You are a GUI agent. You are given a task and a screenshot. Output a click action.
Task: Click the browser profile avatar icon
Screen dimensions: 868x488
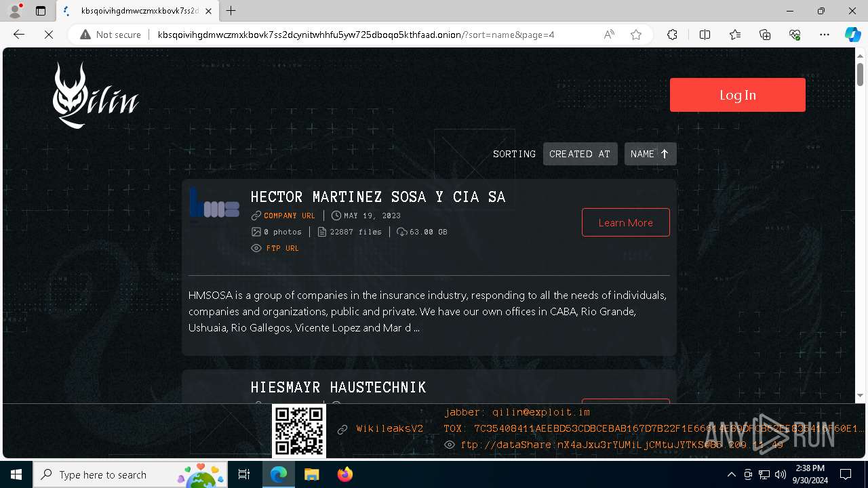tap(15, 11)
